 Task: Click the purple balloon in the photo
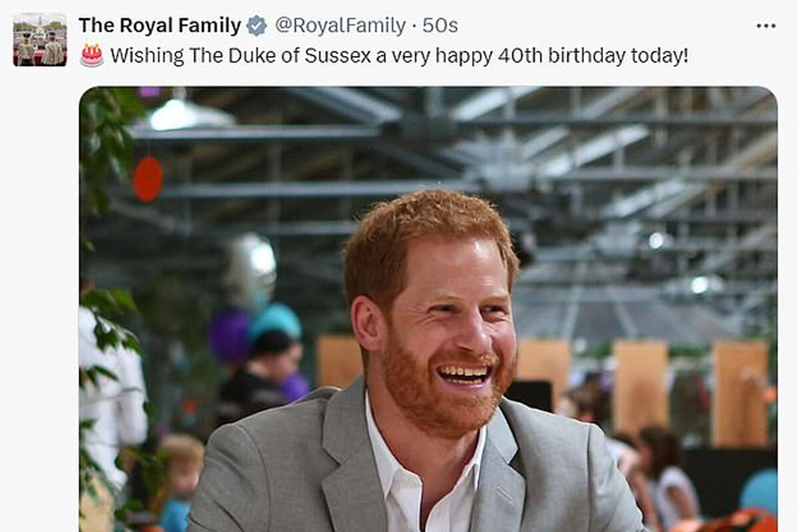tap(228, 336)
